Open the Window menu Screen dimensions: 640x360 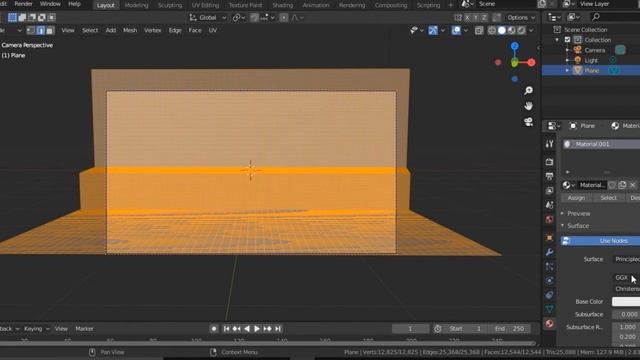50,4
